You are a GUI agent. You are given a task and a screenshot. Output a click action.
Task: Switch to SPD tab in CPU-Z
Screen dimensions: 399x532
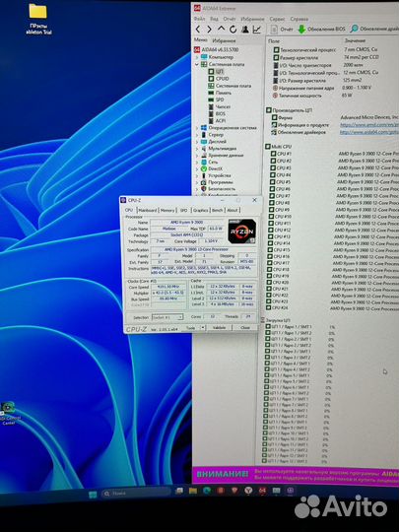[x=183, y=211]
